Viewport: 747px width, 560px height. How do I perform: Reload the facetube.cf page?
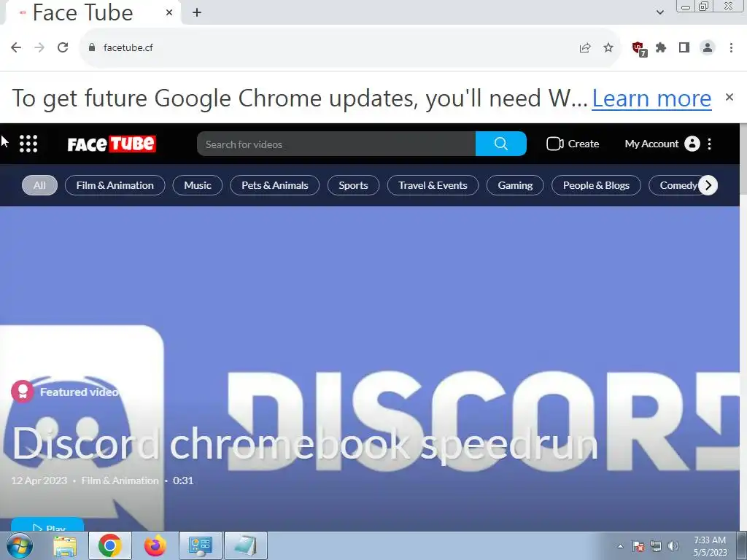point(63,47)
